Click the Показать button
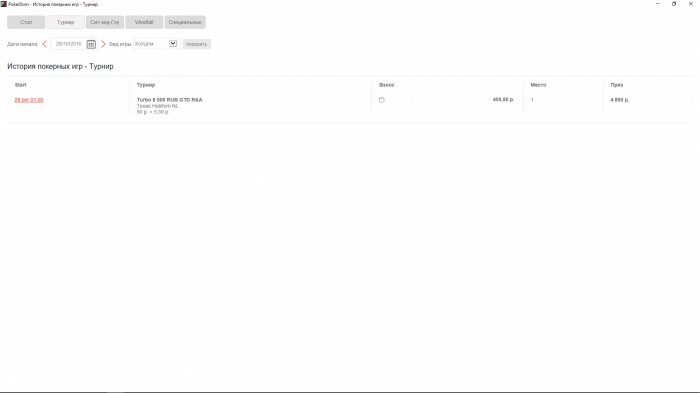700x393 pixels. point(196,44)
